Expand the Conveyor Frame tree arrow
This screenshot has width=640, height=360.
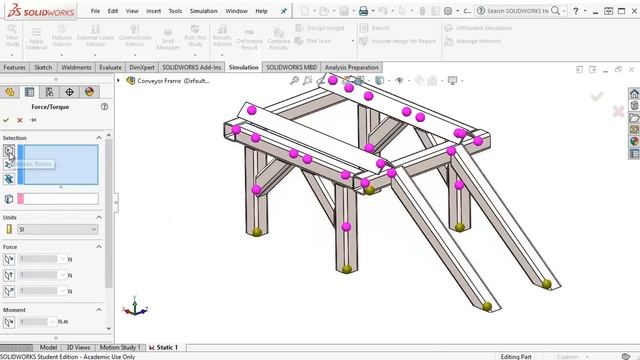click(x=119, y=80)
